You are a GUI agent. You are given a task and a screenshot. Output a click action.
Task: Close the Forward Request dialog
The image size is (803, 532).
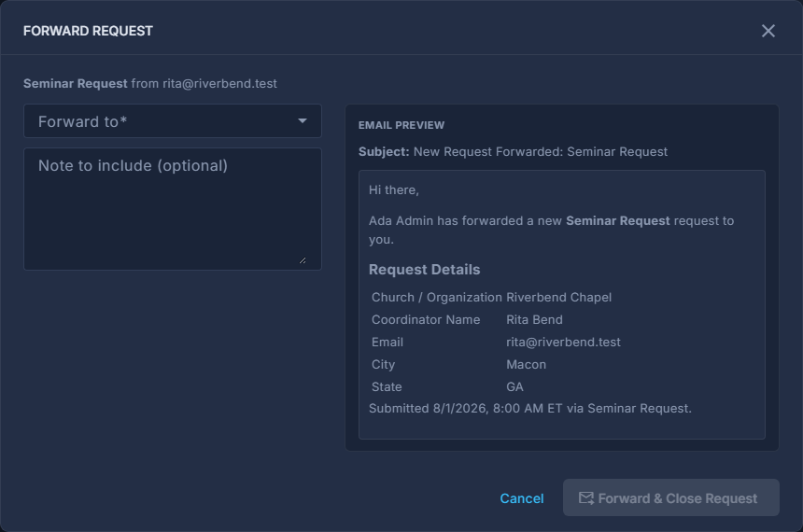[768, 31]
